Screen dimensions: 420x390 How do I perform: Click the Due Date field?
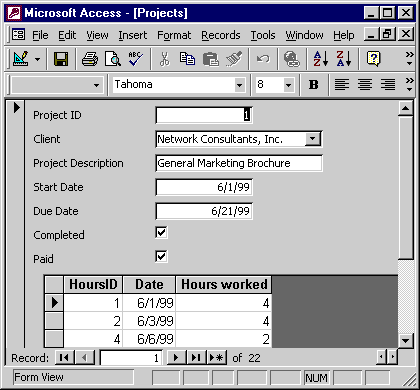[204, 211]
